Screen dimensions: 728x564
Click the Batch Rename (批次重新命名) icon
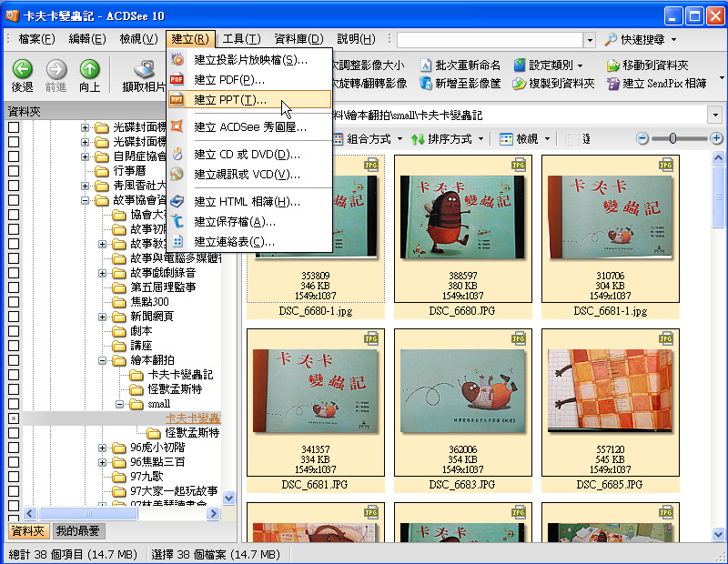(426, 65)
